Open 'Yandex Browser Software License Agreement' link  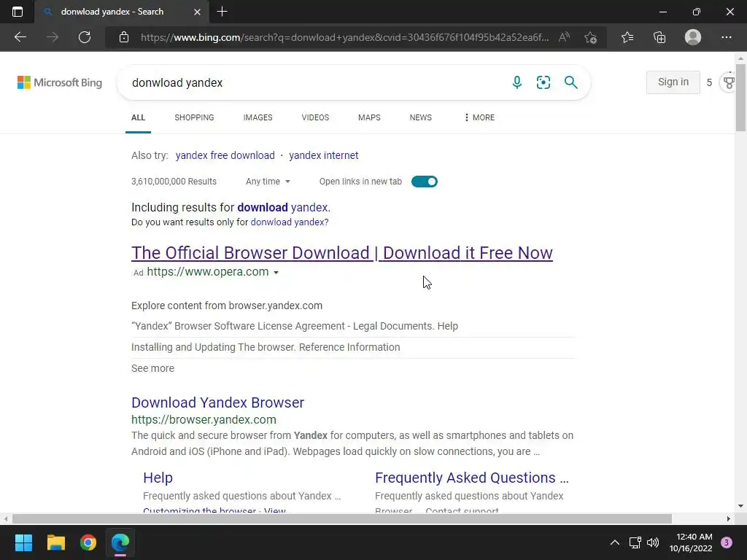pyautogui.click(x=295, y=326)
